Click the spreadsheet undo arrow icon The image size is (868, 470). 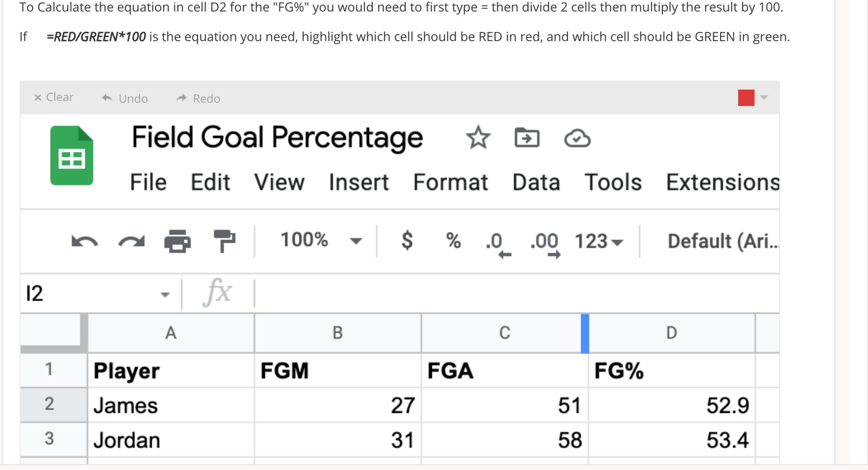coord(85,242)
